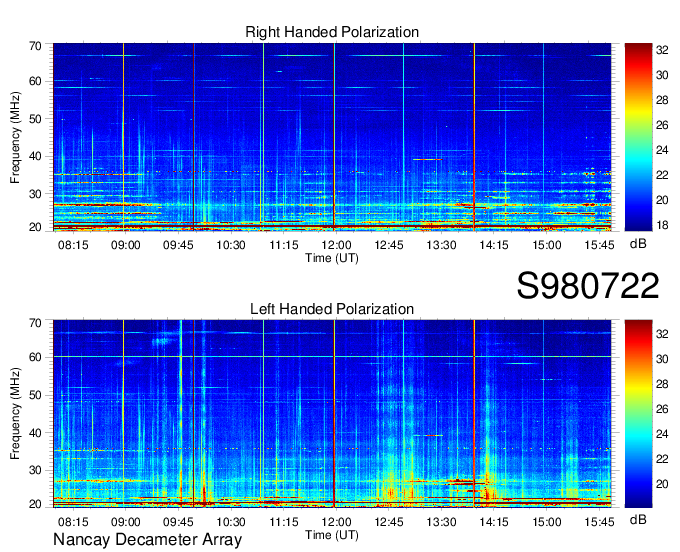The image size is (680, 552).
Task: Click the 18 value on Right Handed colorbar
Action: [x=662, y=225]
